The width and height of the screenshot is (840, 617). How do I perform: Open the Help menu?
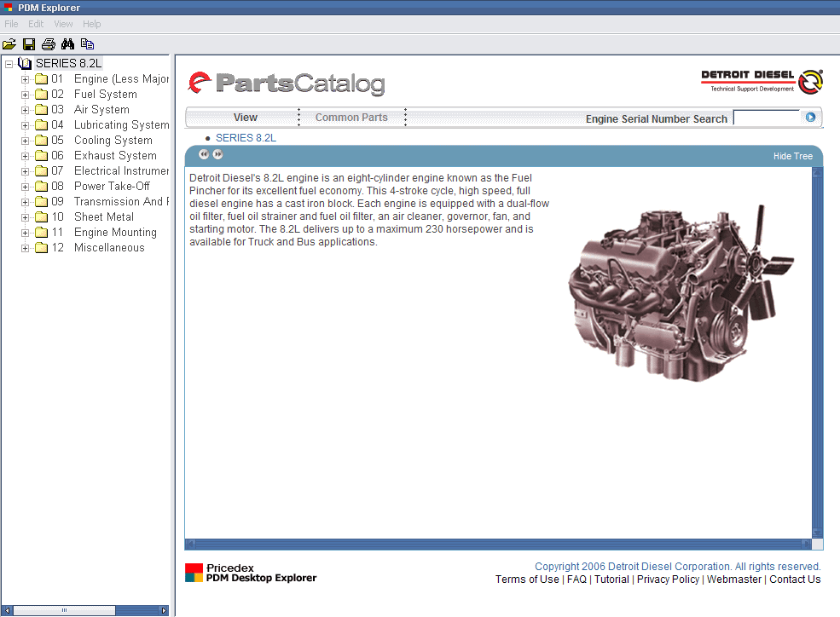pos(91,24)
